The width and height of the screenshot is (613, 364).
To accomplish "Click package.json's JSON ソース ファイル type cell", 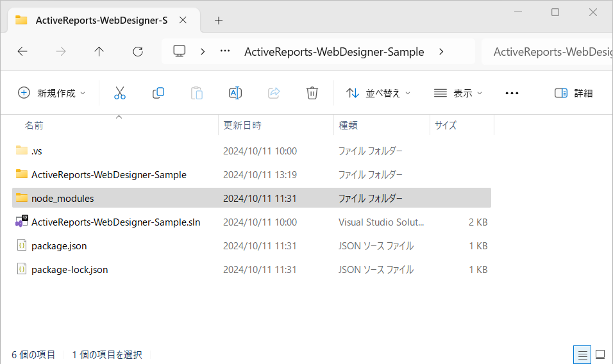I will tap(376, 246).
